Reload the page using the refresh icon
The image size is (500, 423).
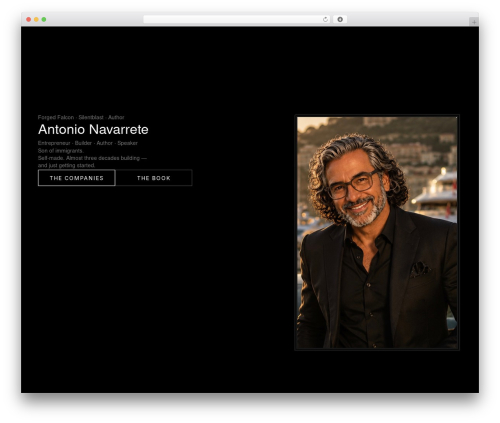325,19
